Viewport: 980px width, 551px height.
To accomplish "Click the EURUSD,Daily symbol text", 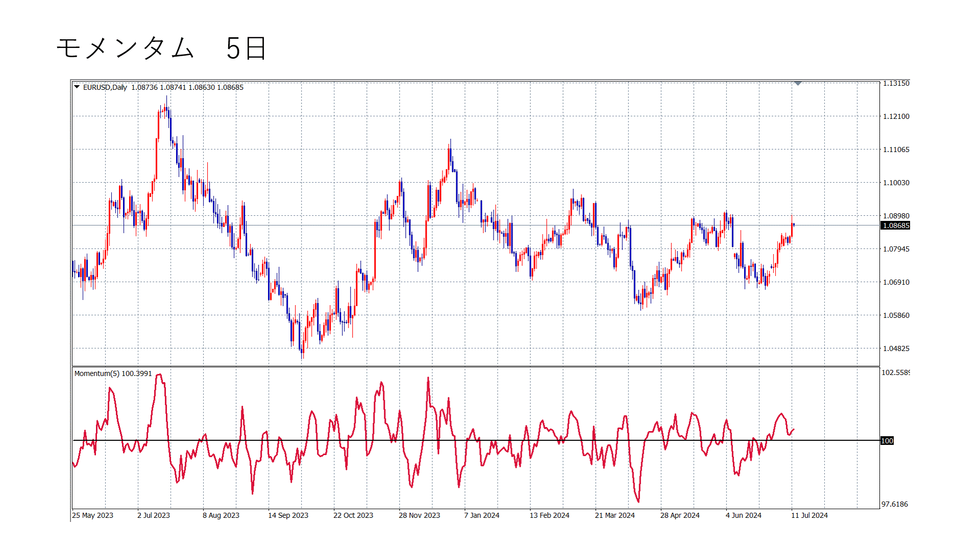I will coord(105,87).
